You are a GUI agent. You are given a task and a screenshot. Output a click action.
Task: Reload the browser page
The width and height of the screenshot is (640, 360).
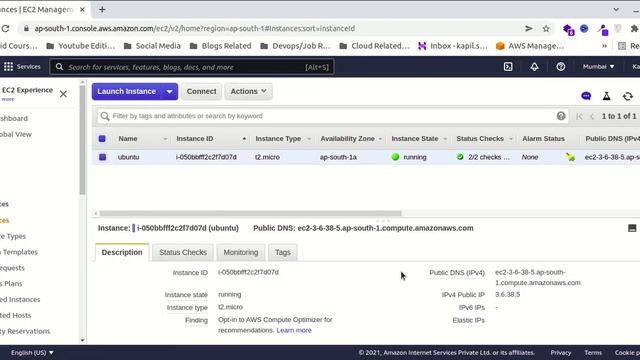[x=5, y=29]
